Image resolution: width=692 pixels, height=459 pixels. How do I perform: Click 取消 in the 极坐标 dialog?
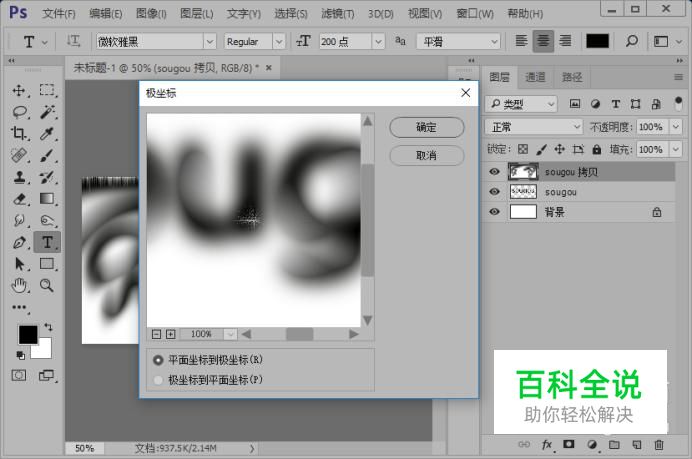[427, 155]
